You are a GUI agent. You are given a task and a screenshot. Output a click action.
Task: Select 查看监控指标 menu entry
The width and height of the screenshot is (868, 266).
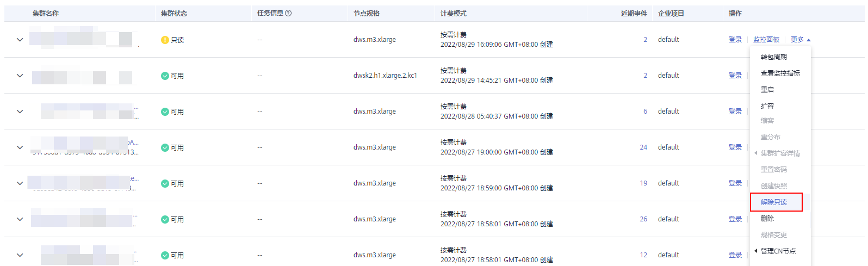[x=780, y=73]
